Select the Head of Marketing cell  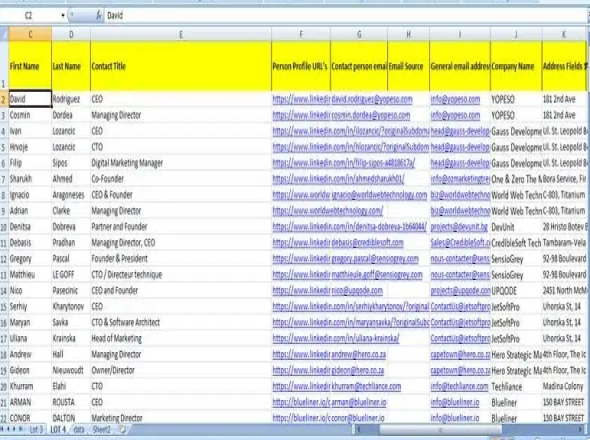pyautogui.click(x=181, y=338)
